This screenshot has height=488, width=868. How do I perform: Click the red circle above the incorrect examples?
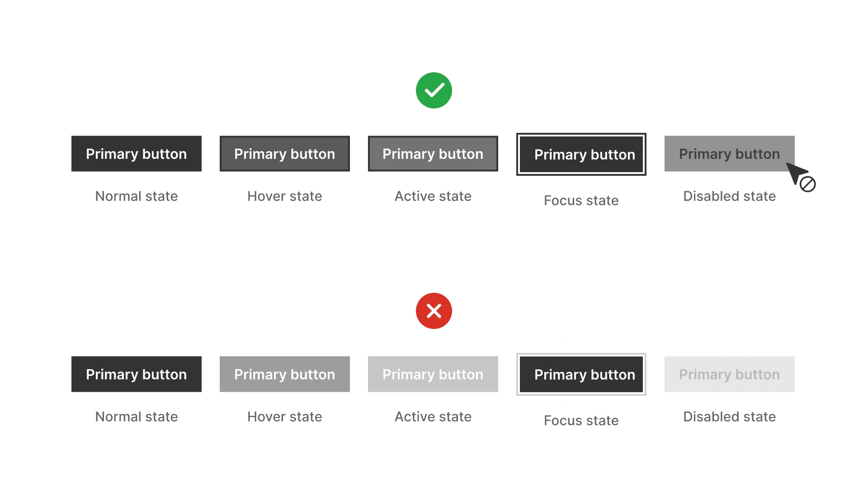click(433, 310)
